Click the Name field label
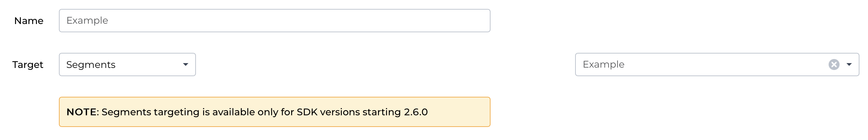This screenshot has height=140, width=868. click(x=29, y=21)
